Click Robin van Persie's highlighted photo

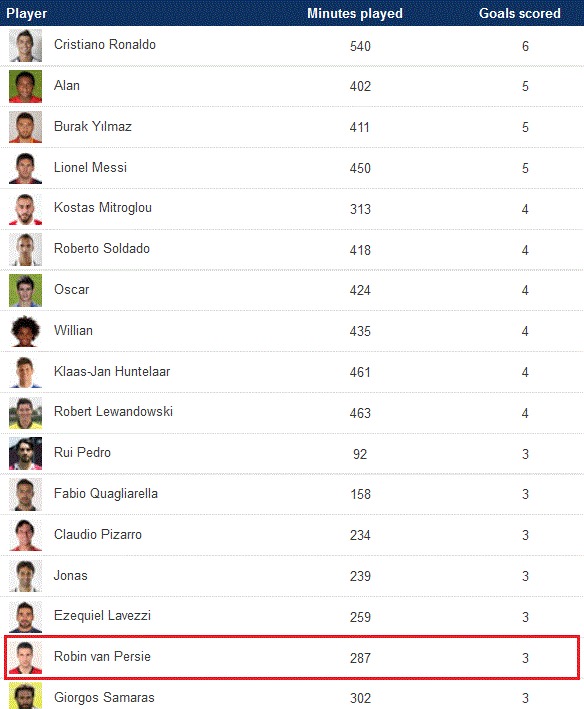[25, 657]
